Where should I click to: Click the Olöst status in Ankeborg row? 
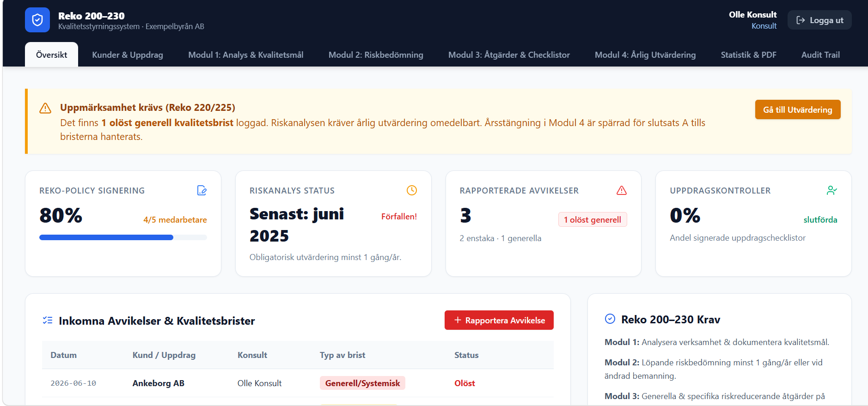click(x=465, y=383)
